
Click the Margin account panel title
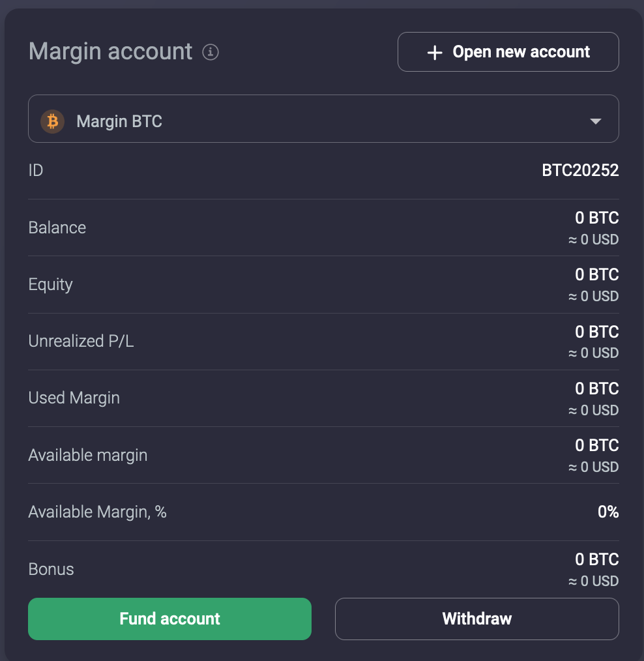109,51
